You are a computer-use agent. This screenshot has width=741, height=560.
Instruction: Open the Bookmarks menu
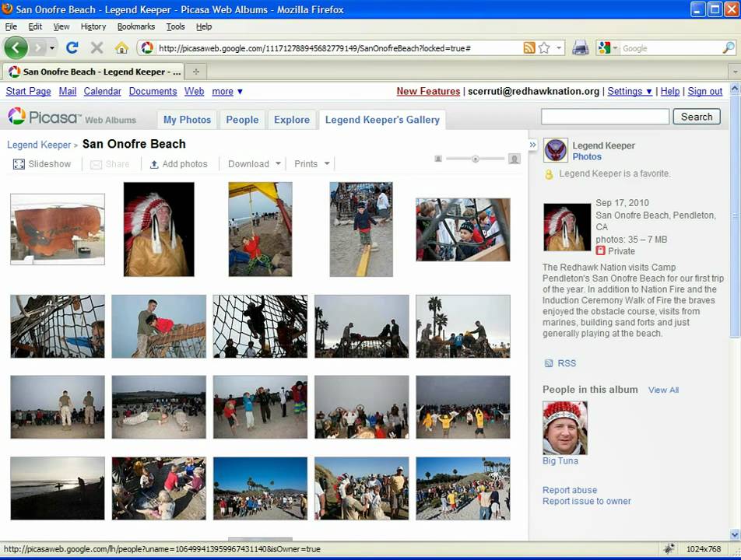tap(136, 26)
